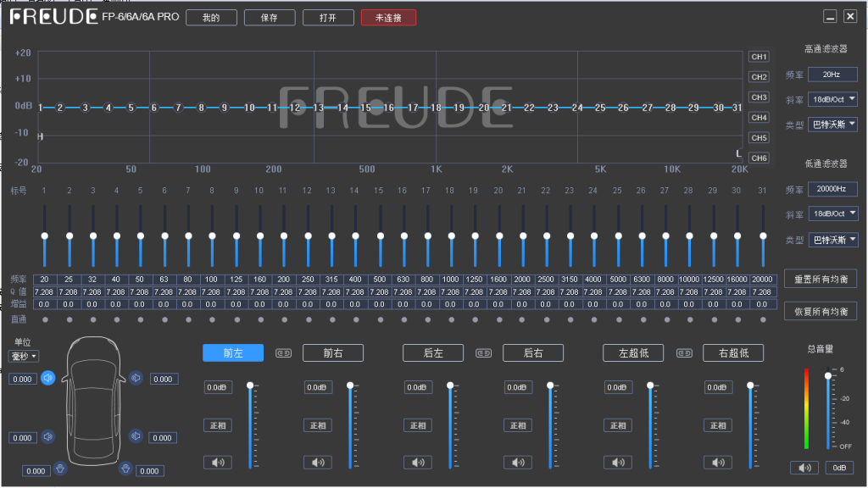This screenshot has height=488, width=868.
Task: Open the low-pass filter type (类型) dropdown
Action: pyautogui.click(x=832, y=240)
